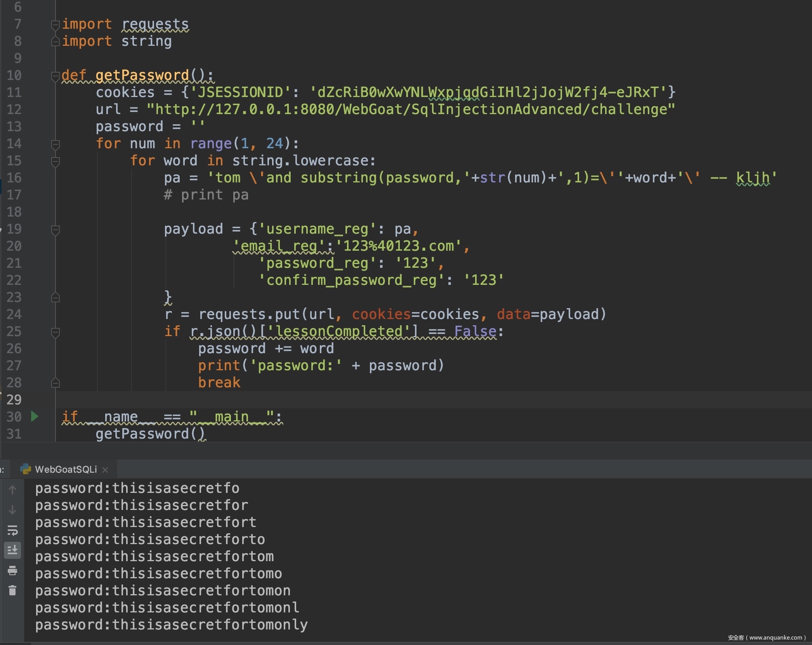Collapse the 'for num in range' loop
The width and height of the screenshot is (812, 645).
click(x=55, y=144)
